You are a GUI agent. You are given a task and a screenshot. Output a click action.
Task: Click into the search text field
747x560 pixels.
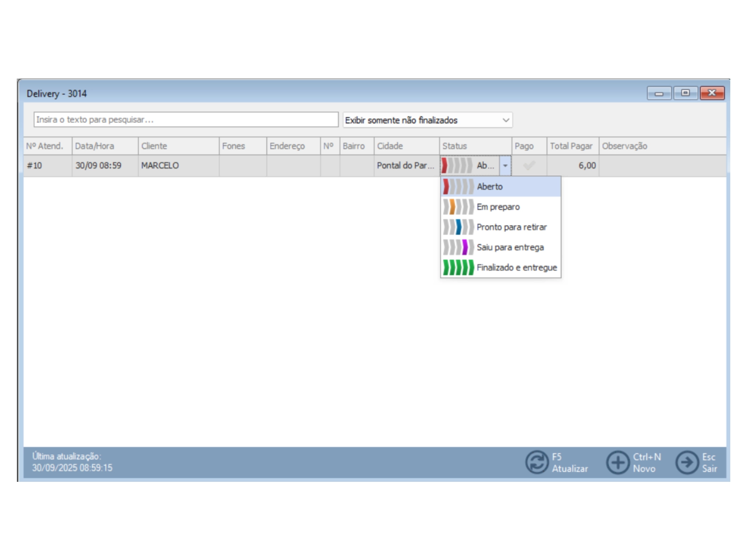pyautogui.click(x=186, y=120)
